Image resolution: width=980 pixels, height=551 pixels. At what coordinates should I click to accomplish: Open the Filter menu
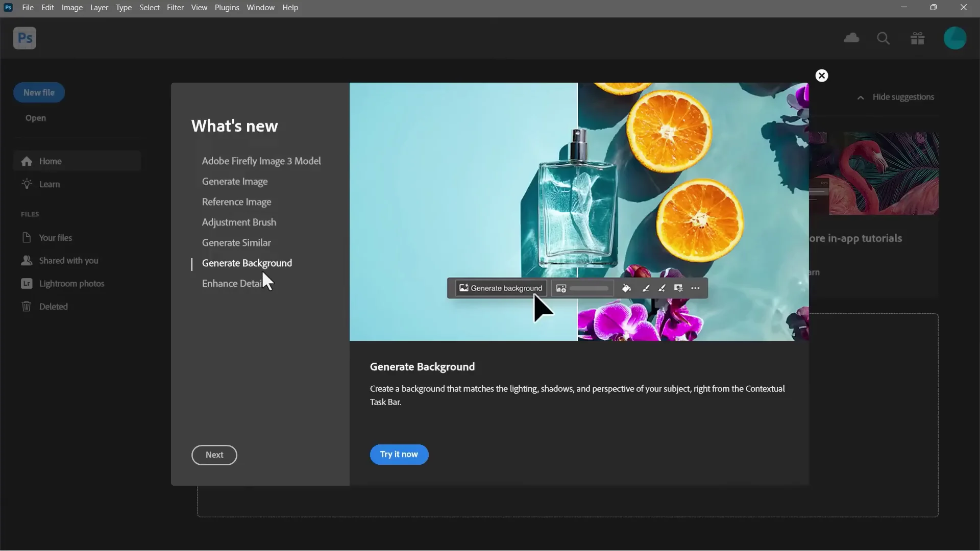point(175,7)
